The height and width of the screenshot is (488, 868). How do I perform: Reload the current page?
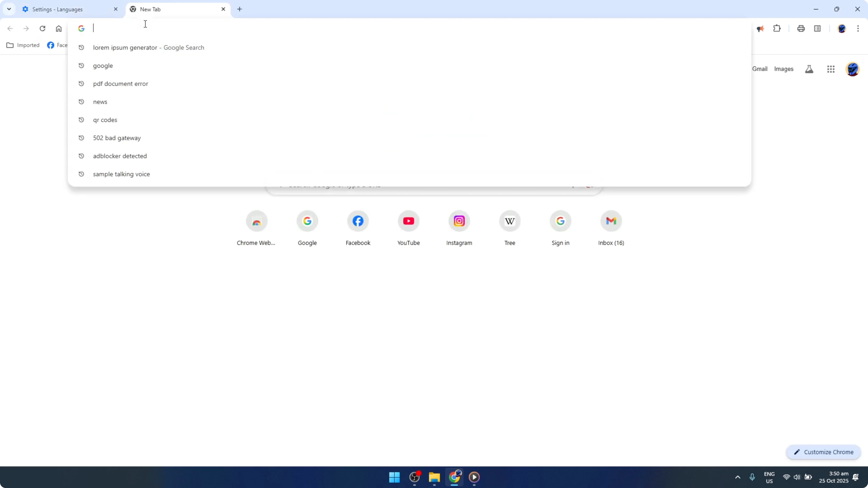coord(42,28)
